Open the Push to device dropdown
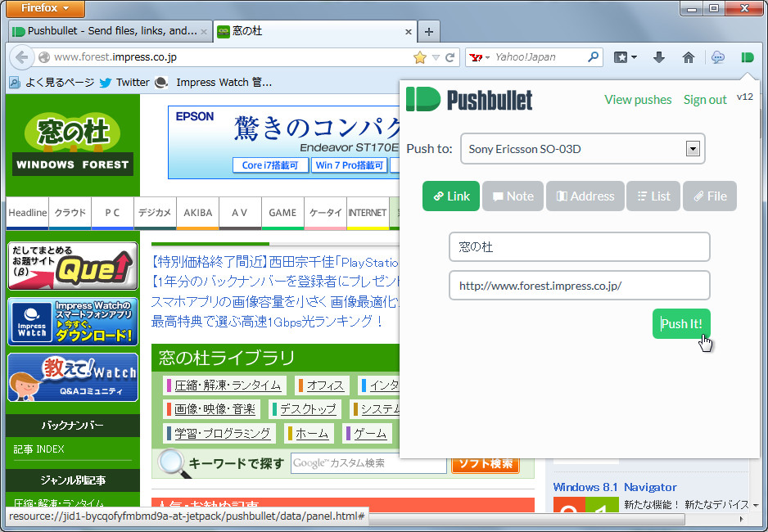This screenshot has height=532, width=768. tap(692, 148)
